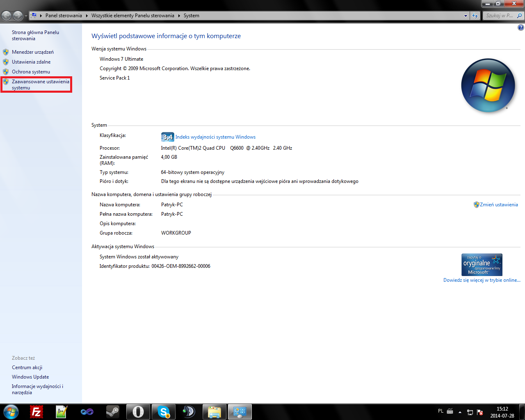Click the WORKGROUP value
The image size is (525, 420).
pyautogui.click(x=176, y=233)
